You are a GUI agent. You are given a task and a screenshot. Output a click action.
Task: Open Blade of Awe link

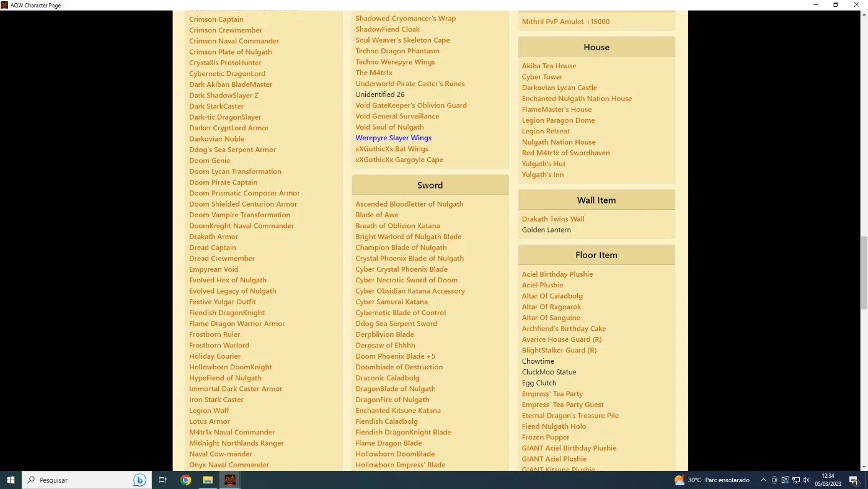(377, 215)
